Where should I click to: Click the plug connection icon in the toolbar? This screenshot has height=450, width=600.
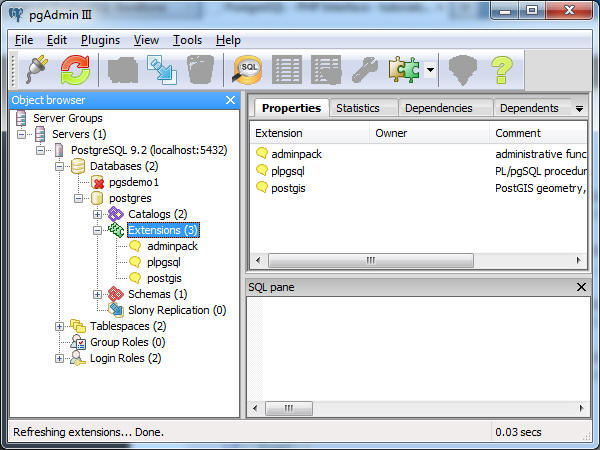[37, 70]
